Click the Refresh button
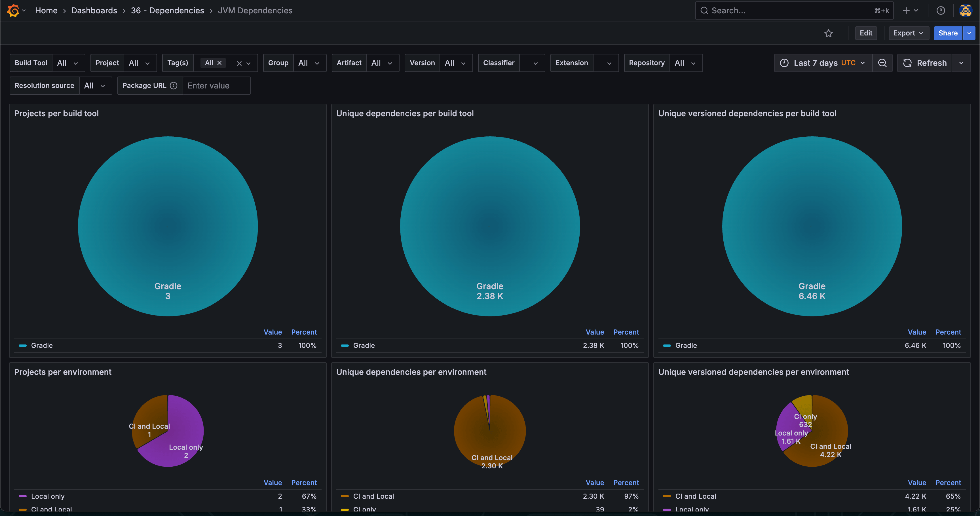 tap(926, 63)
